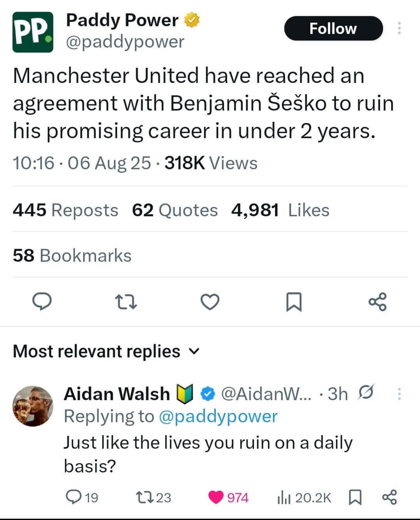Reply to Aidan Walsh's comment
The width and height of the screenshot is (420, 520).
pyautogui.click(x=82, y=497)
